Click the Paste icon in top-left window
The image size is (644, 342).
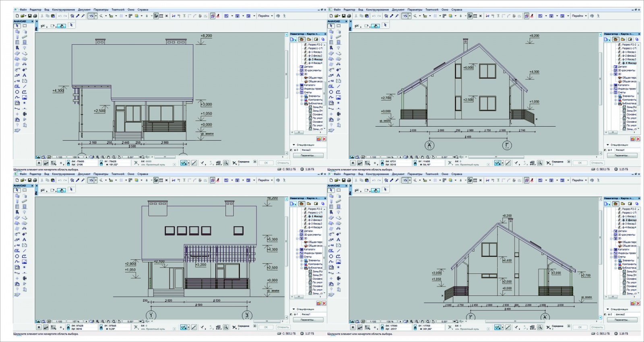pyautogui.click(x=53, y=16)
